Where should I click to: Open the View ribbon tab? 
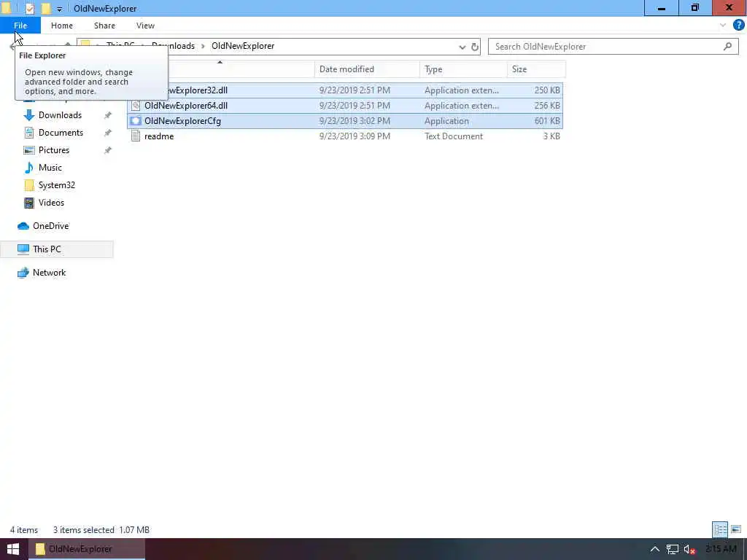coord(145,26)
